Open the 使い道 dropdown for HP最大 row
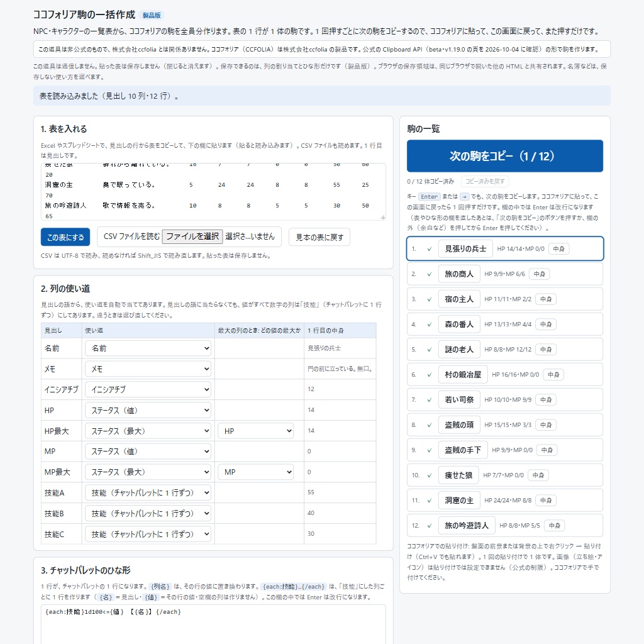644x644 pixels. pyautogui.click(x=148, y=431)
